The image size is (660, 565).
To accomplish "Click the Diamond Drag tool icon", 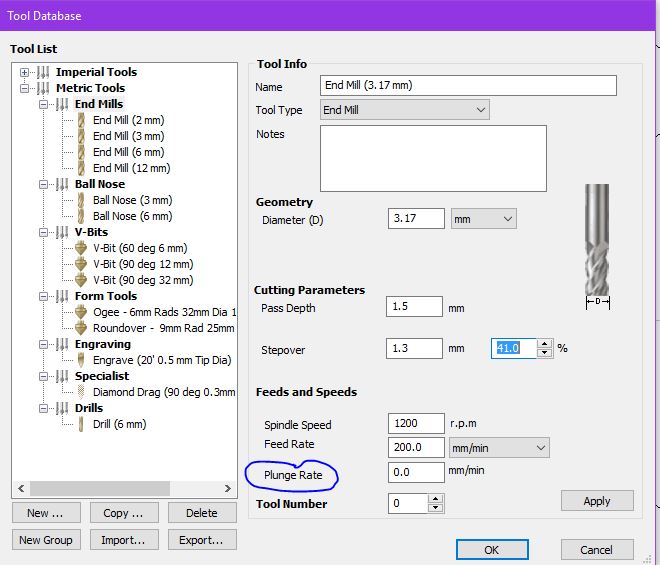I will click(81, 392).
